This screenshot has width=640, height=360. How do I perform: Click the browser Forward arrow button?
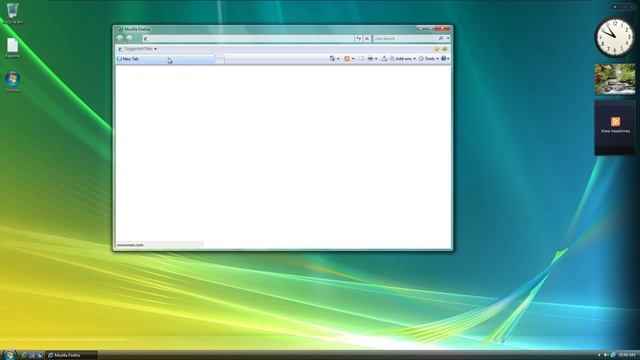pyautogui.click(x=129, y=38)
